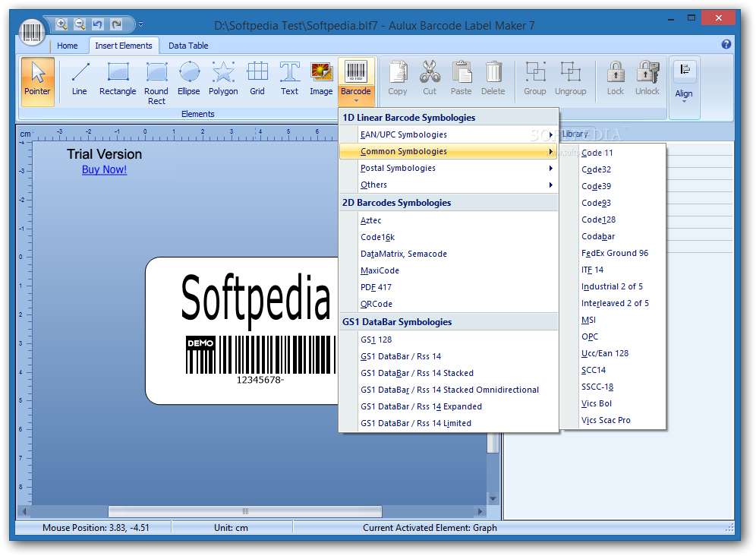Select Code128 symbology
This screenshot has width=756, height=556.
tap(613, 220)
